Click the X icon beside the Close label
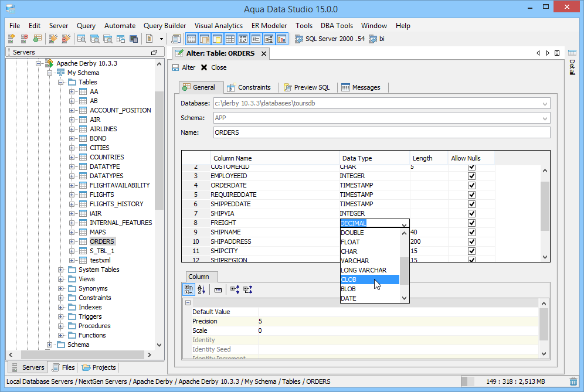 click(x=203, y=67)
